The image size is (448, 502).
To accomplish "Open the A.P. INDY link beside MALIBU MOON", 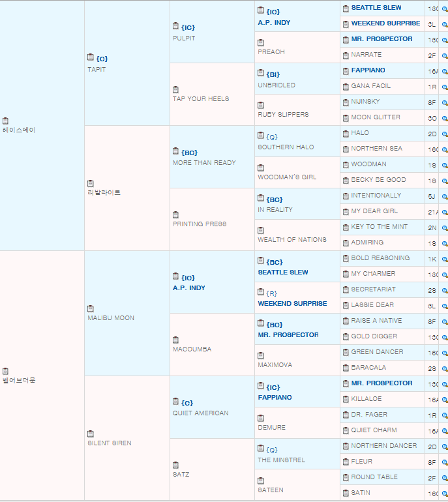I will pos(189,288).
